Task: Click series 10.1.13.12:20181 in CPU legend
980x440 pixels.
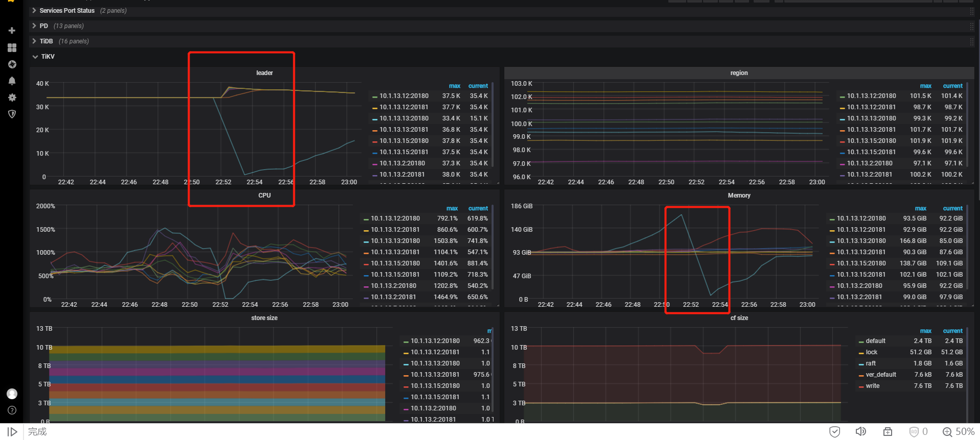Action: 395,230
